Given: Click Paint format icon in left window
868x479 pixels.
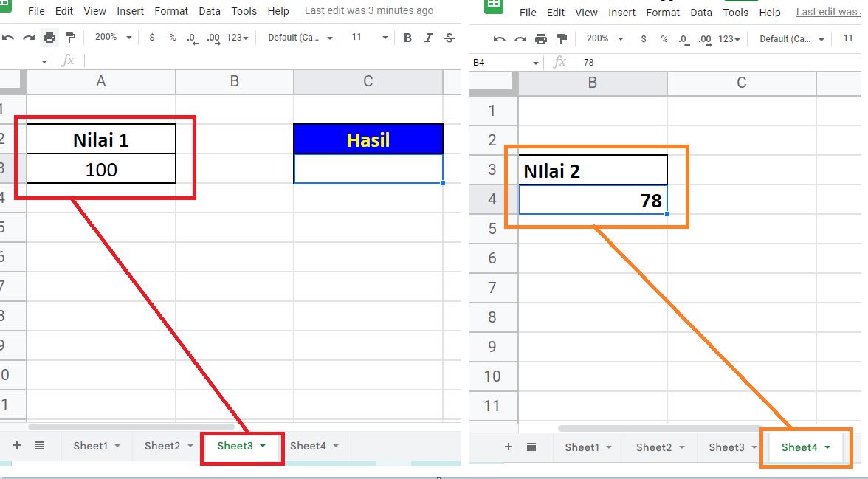Looking at the screenshot, I should coord(70,38).
